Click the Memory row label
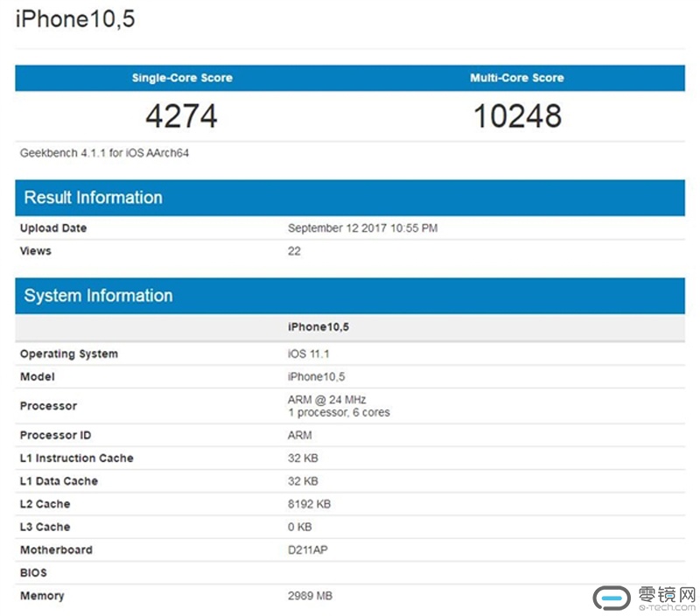This screenshot has height=616, width=700. (x=42, y=596)
